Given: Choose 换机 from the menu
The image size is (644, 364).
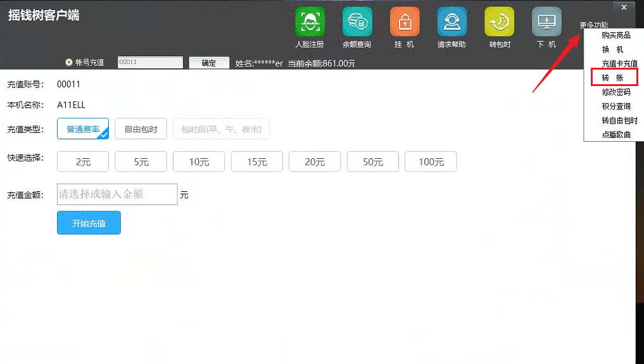Looking at the screenshot, I should coord(613,49).
